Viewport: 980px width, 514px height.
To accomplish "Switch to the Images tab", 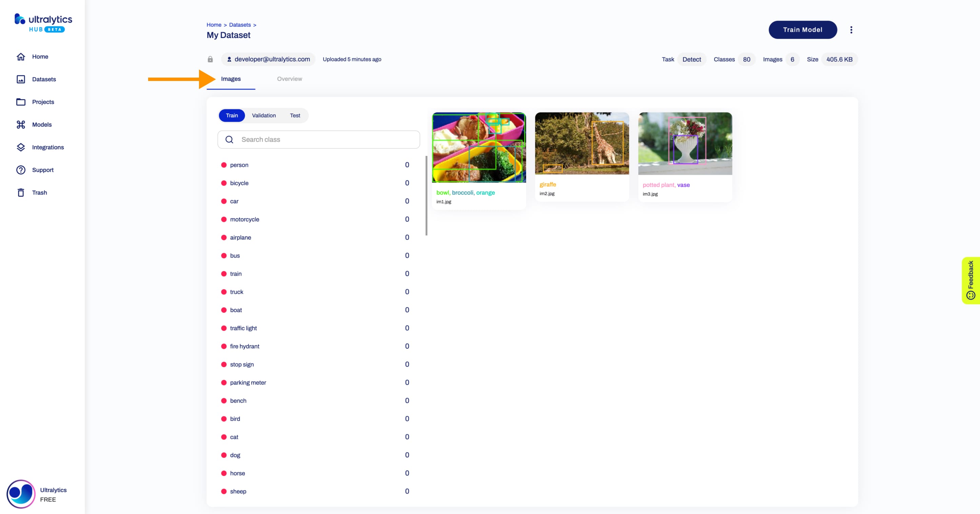I will (x=231, y=78).
